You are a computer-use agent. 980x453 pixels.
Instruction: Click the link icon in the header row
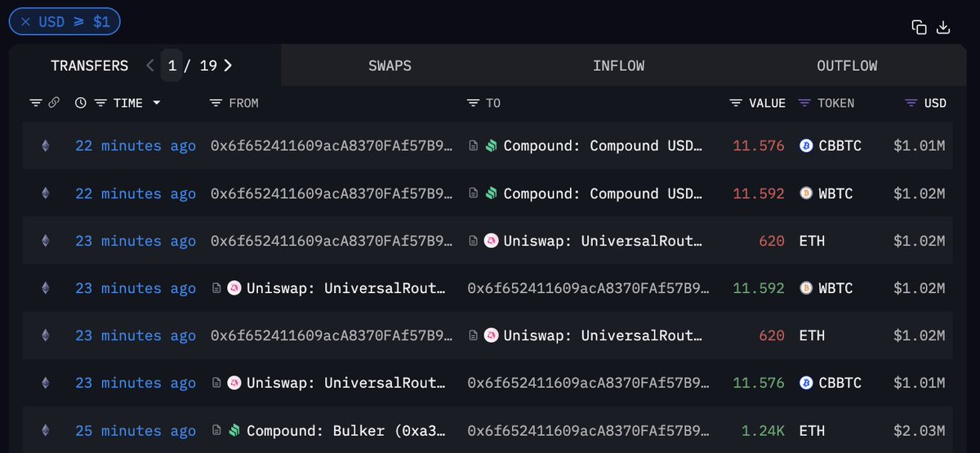[x=54, y=103]
